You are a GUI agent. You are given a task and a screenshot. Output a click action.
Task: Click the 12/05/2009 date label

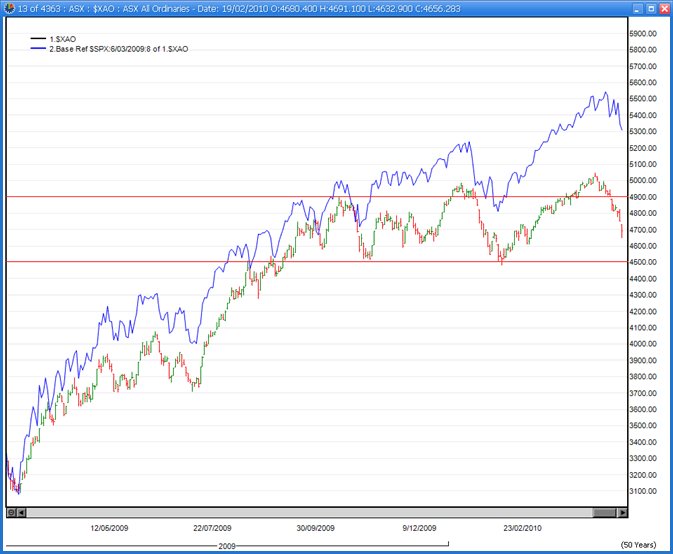click(x=109, y=528)
